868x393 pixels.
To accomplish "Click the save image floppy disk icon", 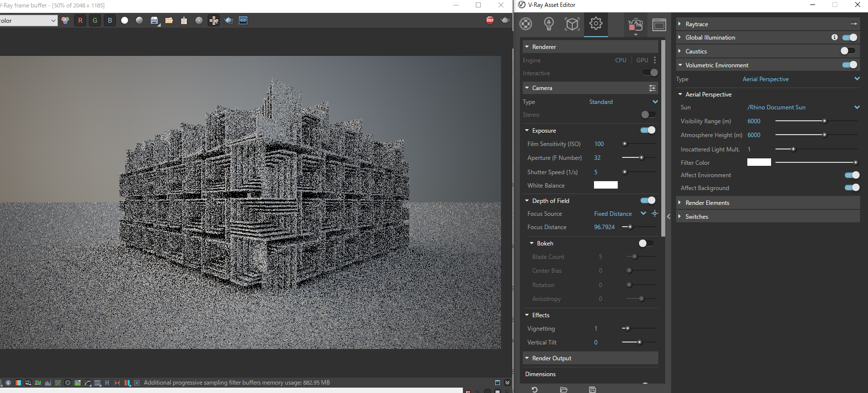I will (154, 20).
